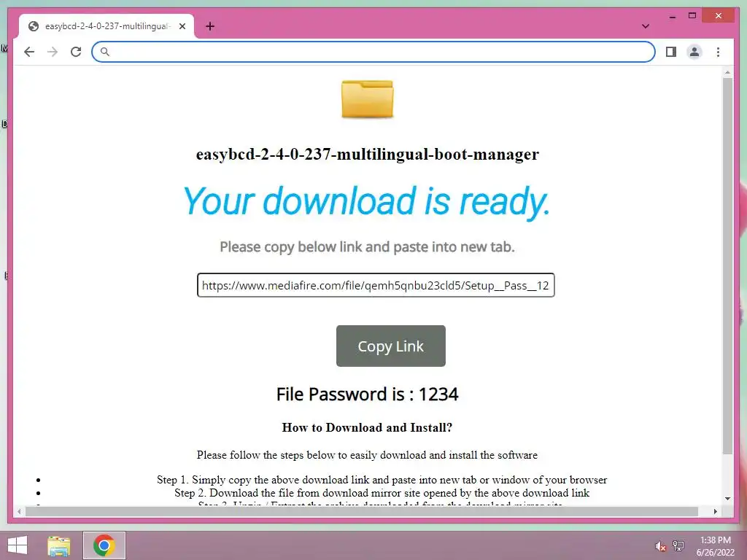
Task: Click the horizontal scrollbar thumb
Action: (x=362, y=511)
